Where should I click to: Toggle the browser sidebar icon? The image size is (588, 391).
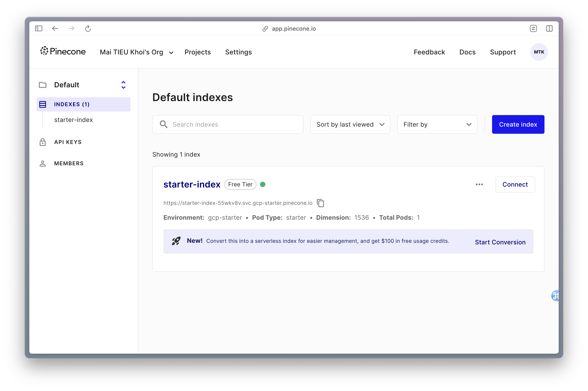39,28
